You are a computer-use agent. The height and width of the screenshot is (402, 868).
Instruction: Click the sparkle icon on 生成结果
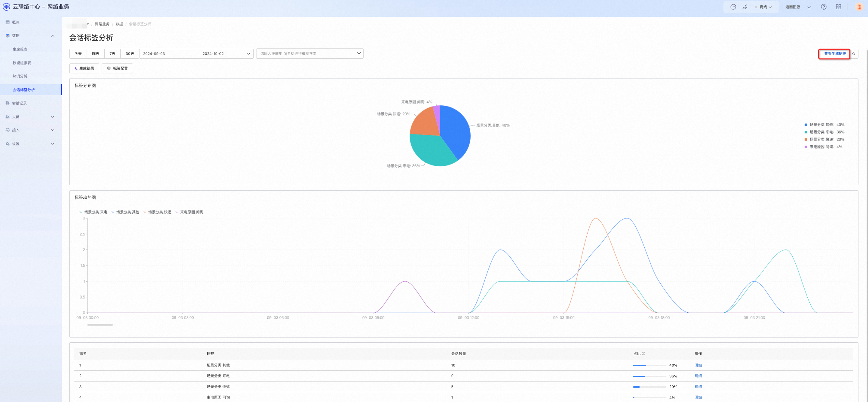point(76,68)
